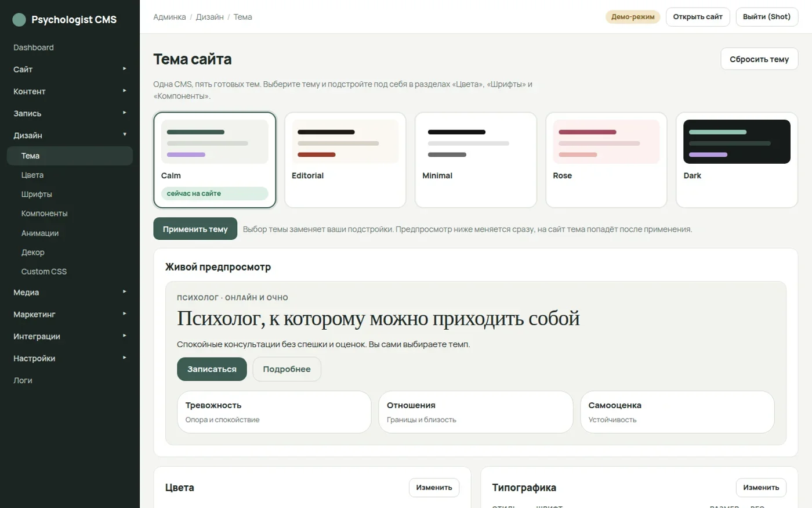Image resolution: width=812 pixels, height=508 pixels.
Task: Open the Custom CSS page
Action: pyautogui.click(x=70, y=272)
